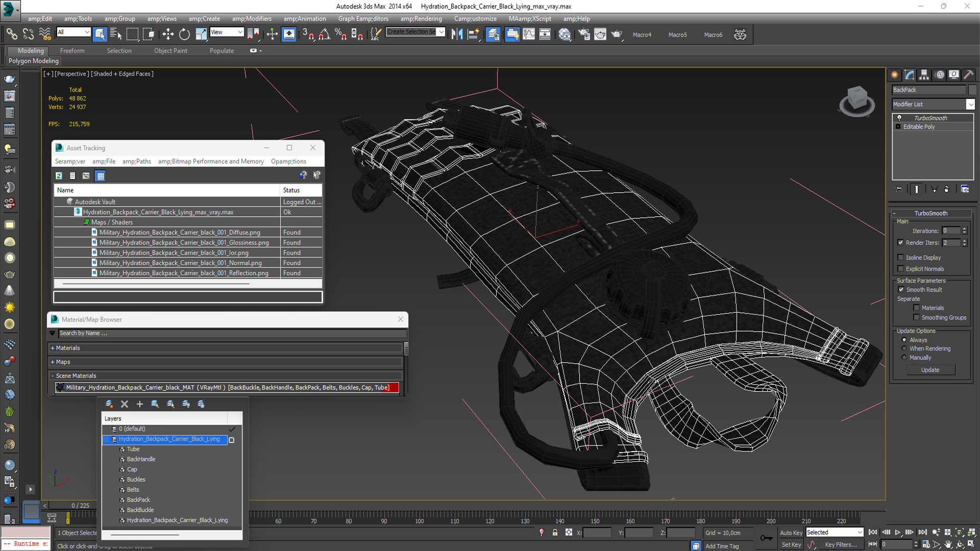This screenshot has height=551, width=980.
Task: Click the Polygon Modeling panel button
Action: (33, 61)
